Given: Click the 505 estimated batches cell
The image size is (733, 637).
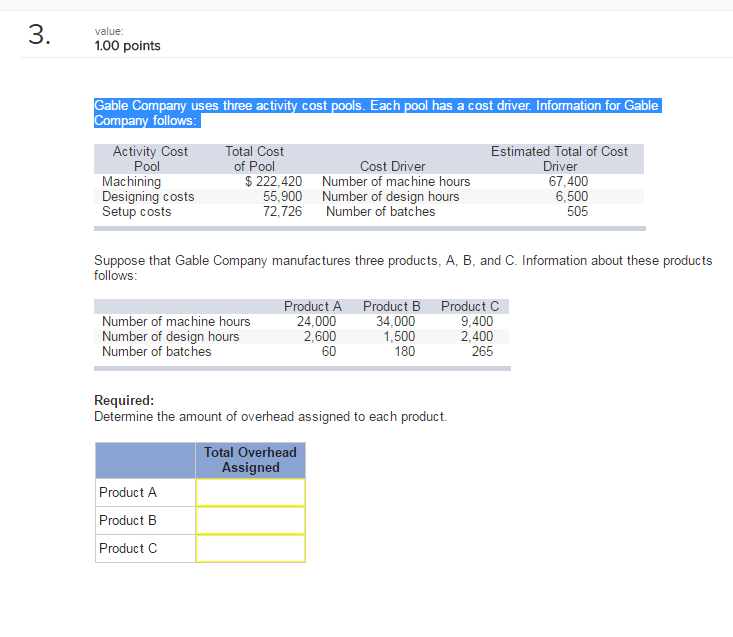Looking at the screenshot, I should point(577,212).
